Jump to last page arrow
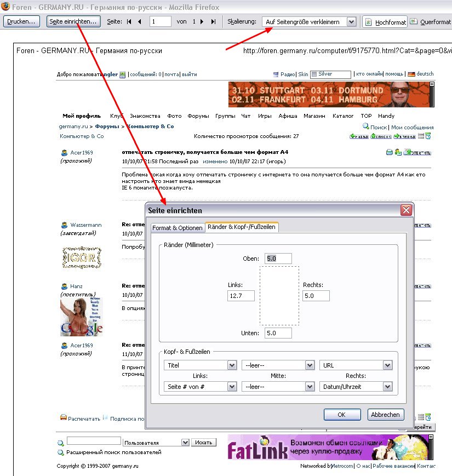Screen dimensions: 452x476 pos(212,22)
